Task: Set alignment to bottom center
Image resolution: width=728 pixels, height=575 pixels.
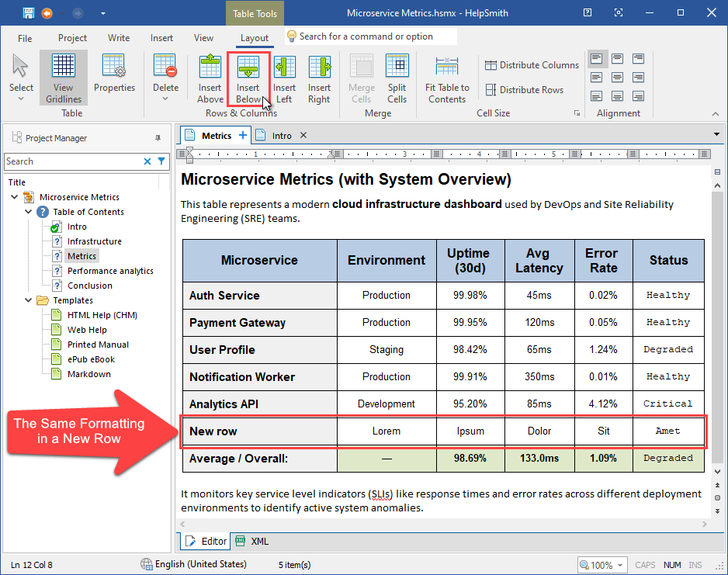Action: [617, 95]
